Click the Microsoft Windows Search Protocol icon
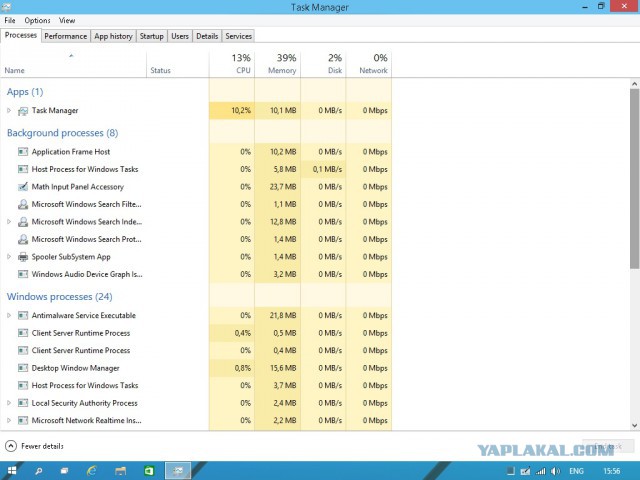640x480 pixels. click(x=23, y=240)
